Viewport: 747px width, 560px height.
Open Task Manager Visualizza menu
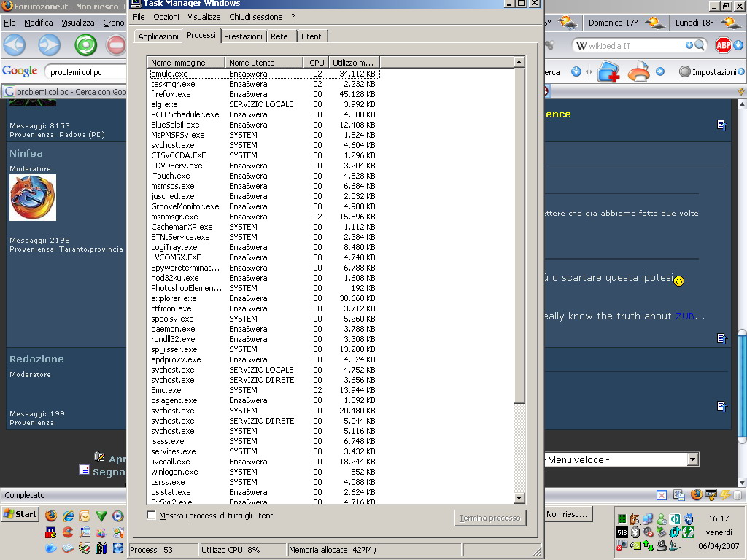[x=204, y=17]
